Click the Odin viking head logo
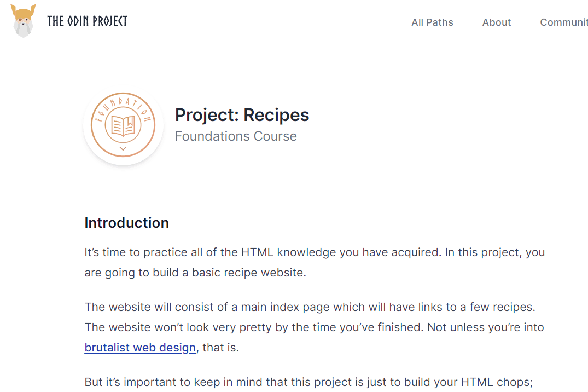The height and width of the screenshot is (392, 588). [x=23, y=21]
